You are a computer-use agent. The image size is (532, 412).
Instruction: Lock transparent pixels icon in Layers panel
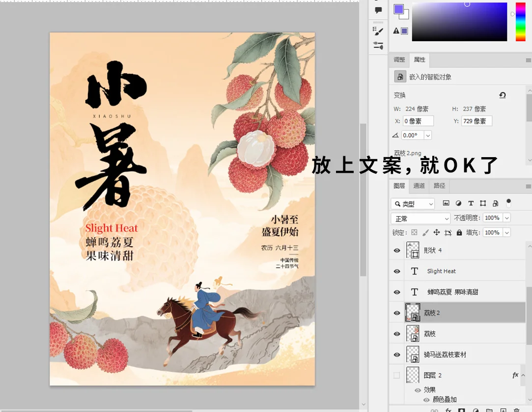[414, 232]
